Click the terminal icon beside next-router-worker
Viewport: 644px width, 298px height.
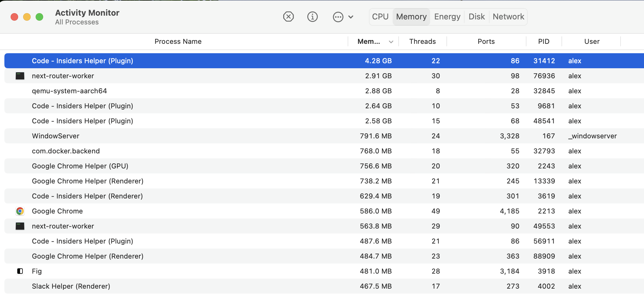20,76
